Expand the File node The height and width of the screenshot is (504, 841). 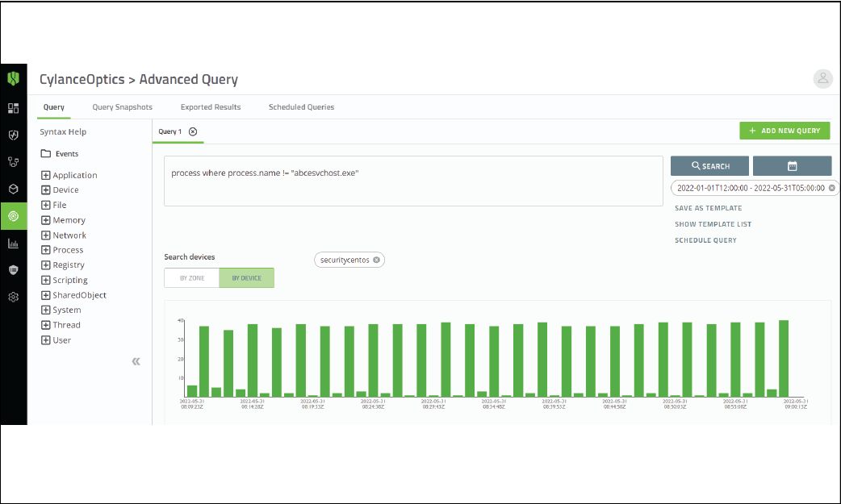pos(45,205)
